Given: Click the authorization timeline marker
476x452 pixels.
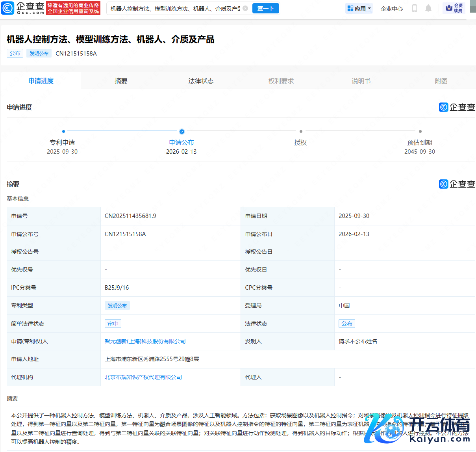Looking at the screenshot, I should coord(301,132).
